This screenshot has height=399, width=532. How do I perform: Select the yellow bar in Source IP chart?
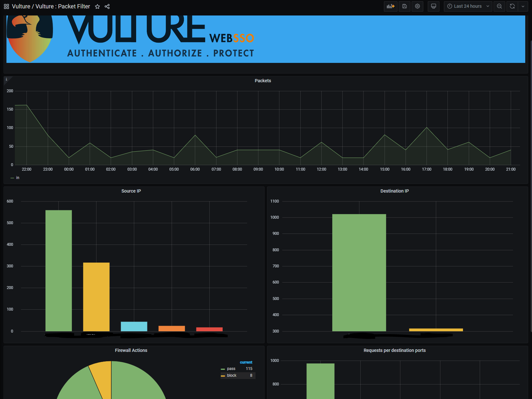pyautogui.click(x=96, y=297)
